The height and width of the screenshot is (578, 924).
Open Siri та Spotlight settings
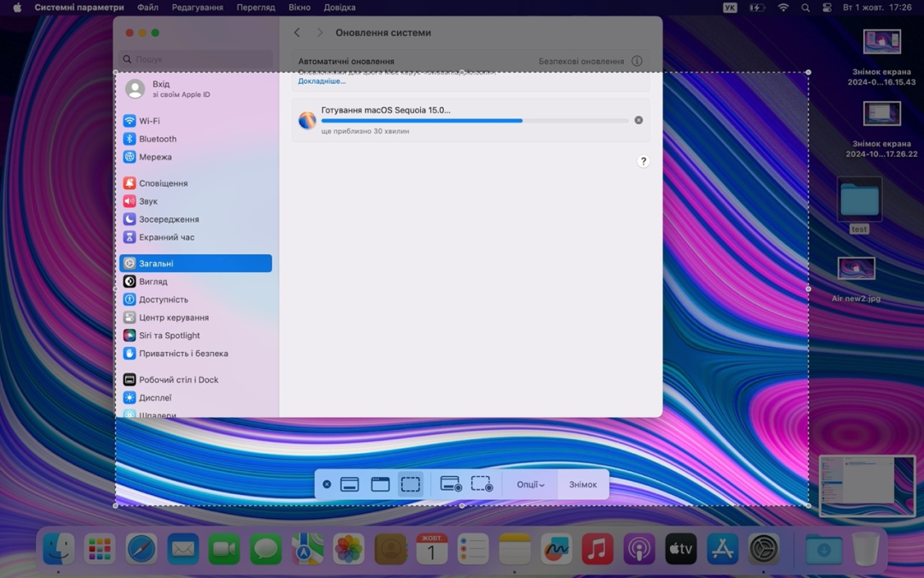pyautogui.click(x=196, y=336)
